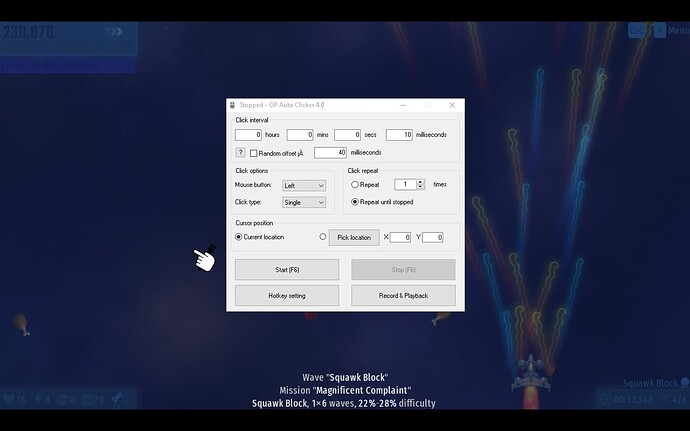
Task: Click the Y coordinate field
Action: tap(433, 237)
